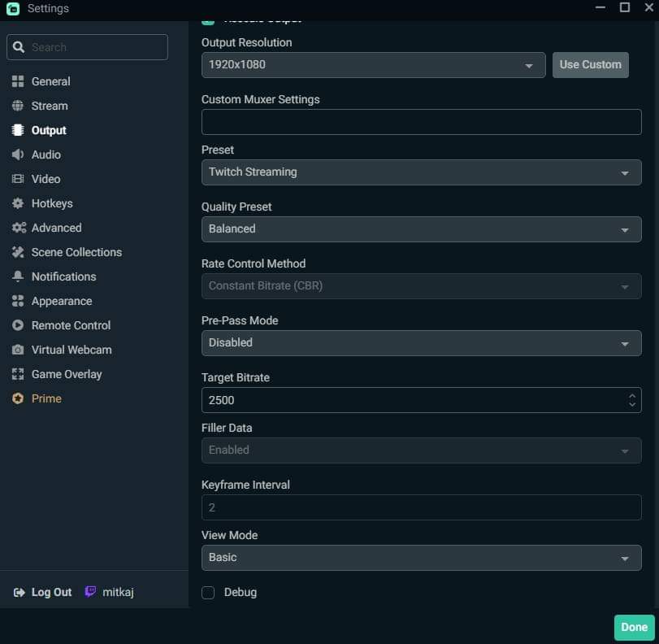The height and width of the screenshot is (644, 659).
Task: Click the Stream globe icon
Action: [18, 106]
